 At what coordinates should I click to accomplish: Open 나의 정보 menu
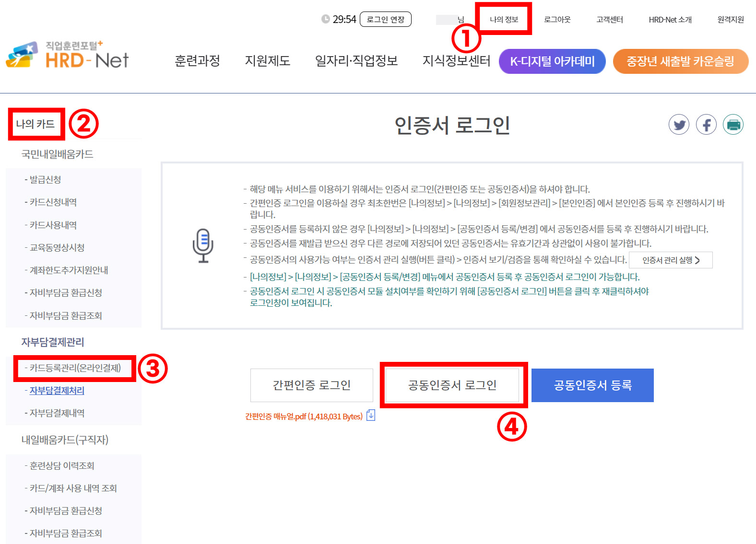tap(504, 19)
